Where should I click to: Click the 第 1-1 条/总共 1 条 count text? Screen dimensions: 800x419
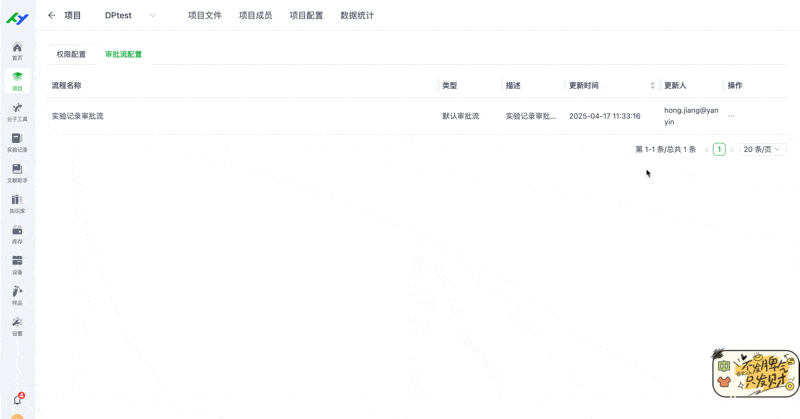point(665,150)
